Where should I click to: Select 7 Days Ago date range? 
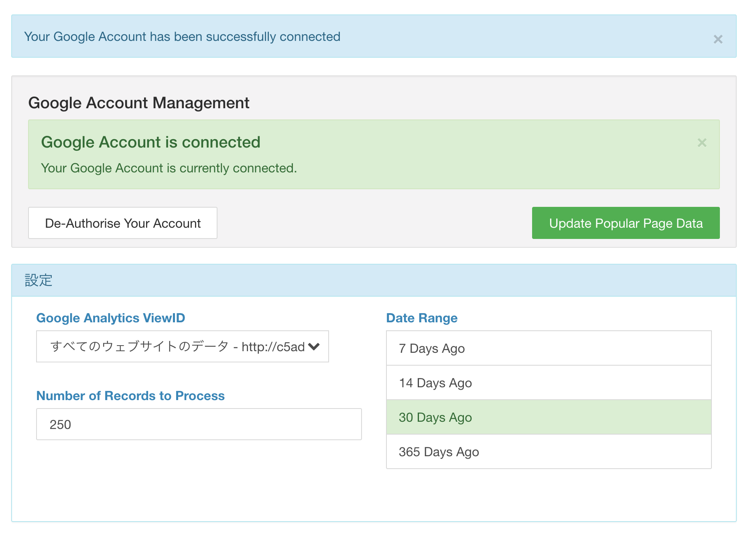[x=549, y=348]
